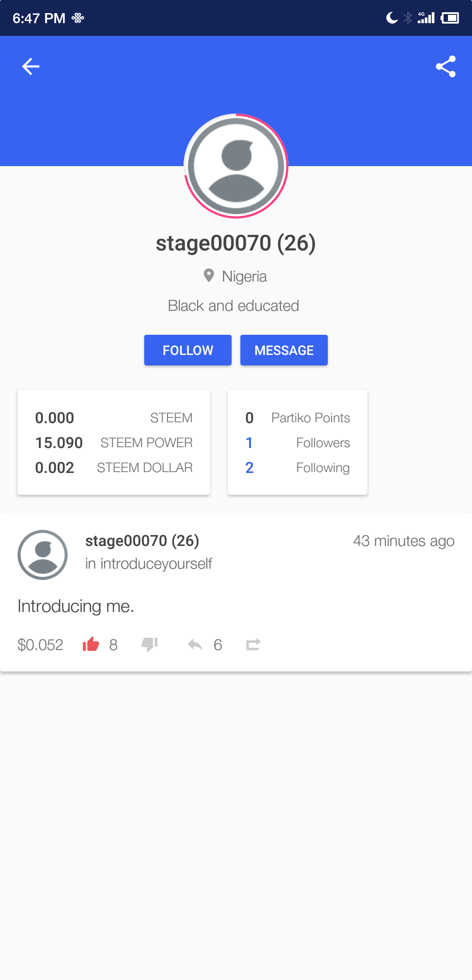Open the large profile avatar
Image resolution: width=472 pixels, height=980 pixels.
(x=236, y=166)
